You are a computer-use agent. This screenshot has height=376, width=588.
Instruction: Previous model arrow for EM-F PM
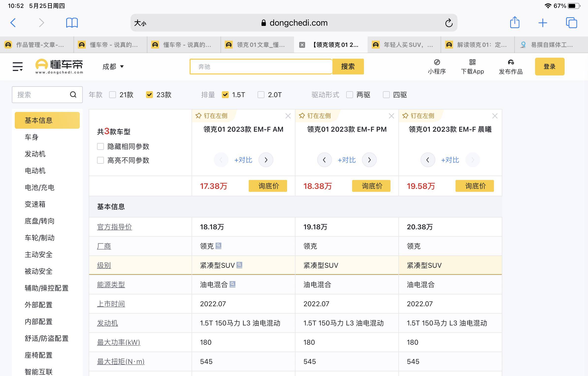click(324, 160)
